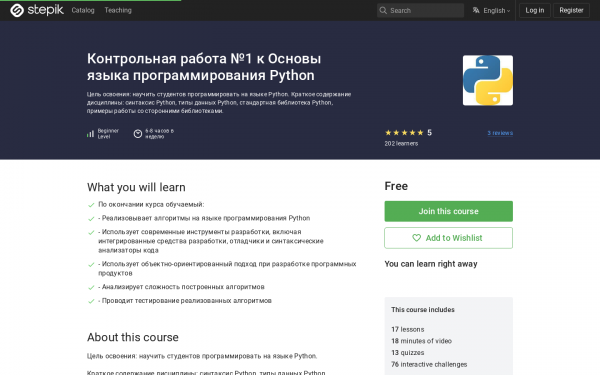The height and width of the screenshot is (375, 600).
Task: Click the language translate icon
Action: (x=476, y=10)
